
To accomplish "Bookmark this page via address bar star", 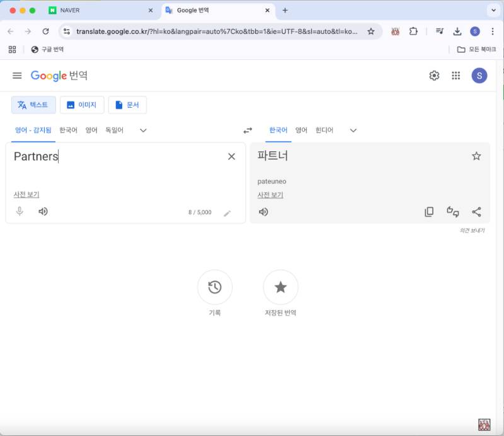I will coord(371,32).
